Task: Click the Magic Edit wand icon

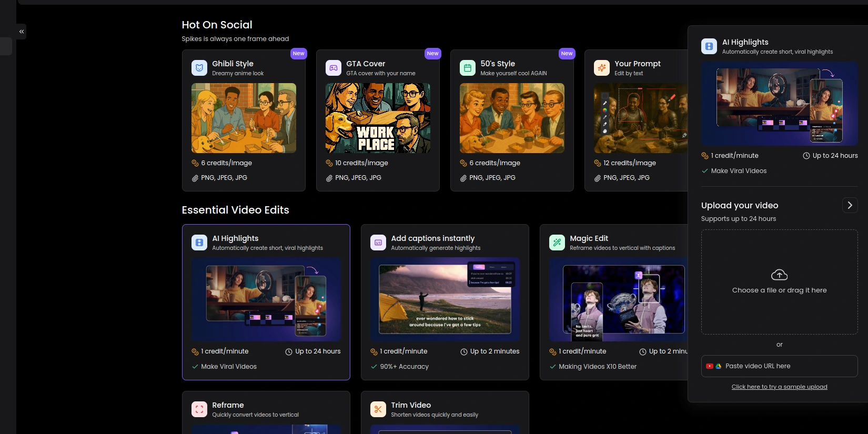Action: pyautogui.click(x=557, y=243)
